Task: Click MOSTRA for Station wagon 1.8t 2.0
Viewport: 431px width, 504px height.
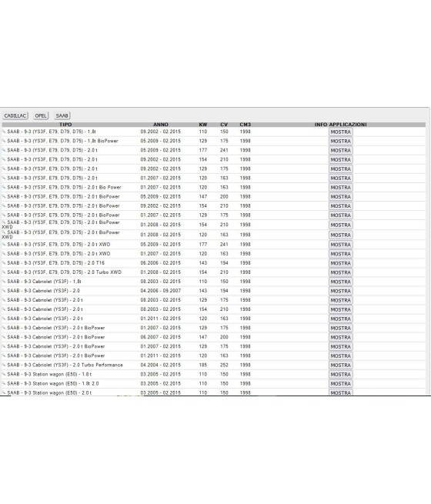Action: [x=341, y=384]
